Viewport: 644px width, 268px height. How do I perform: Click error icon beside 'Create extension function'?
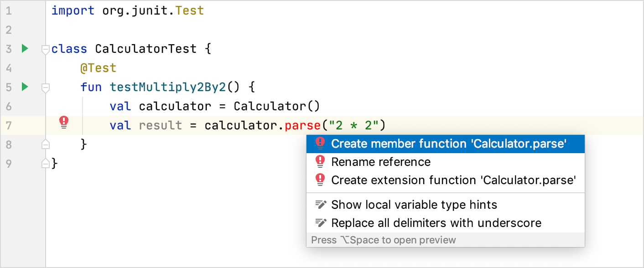[320, 180]
